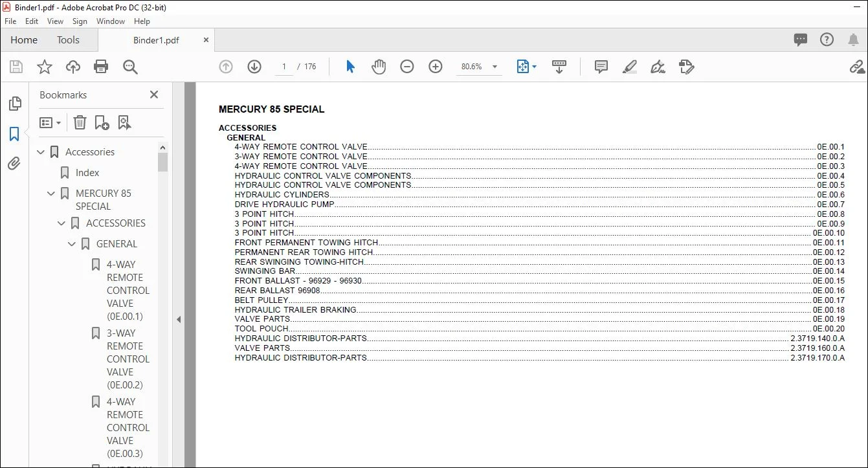868x468 pixels.
Task: Find the current bookmark
Action: point(124,122)
